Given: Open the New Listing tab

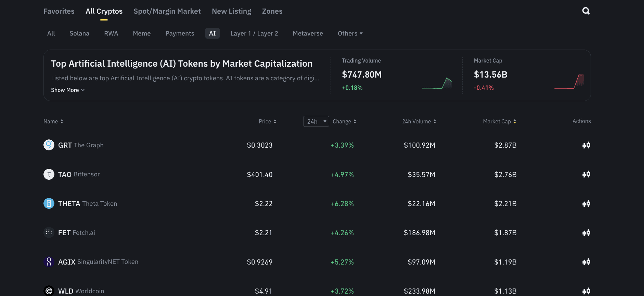Looking at the screenshot, I should click(x=231, y=11).
